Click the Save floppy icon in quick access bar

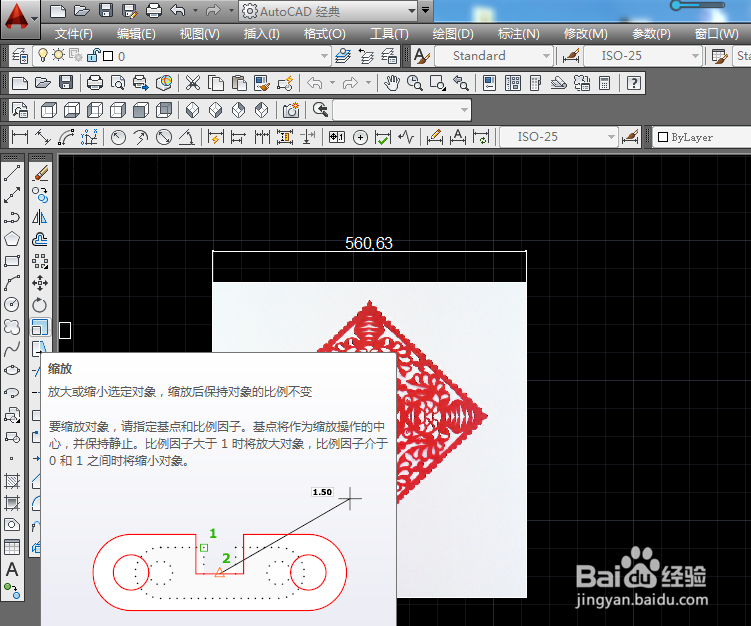pyautogui.click(x=106, y=10)
